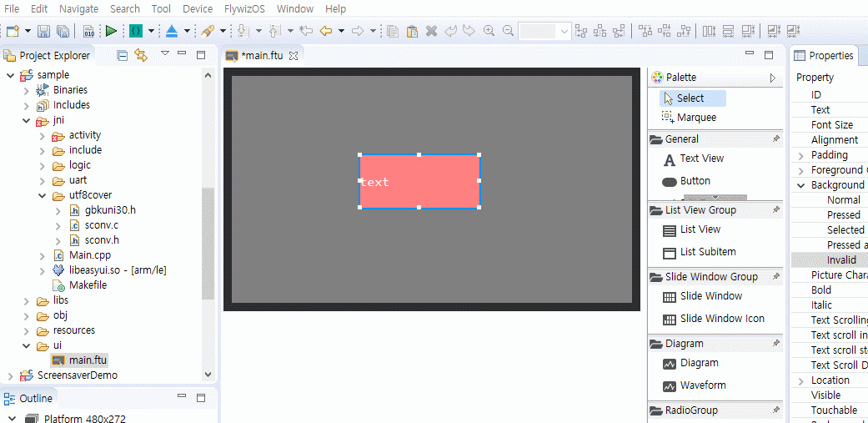
Task: Click the Align Right toolbar icon
Action: (x=619, y=31)
